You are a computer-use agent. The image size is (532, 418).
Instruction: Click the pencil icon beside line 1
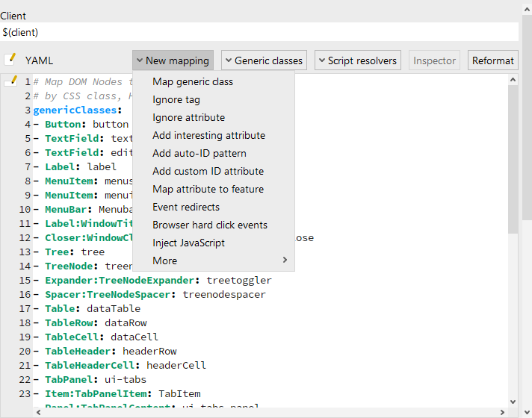(x=10, y=81)
